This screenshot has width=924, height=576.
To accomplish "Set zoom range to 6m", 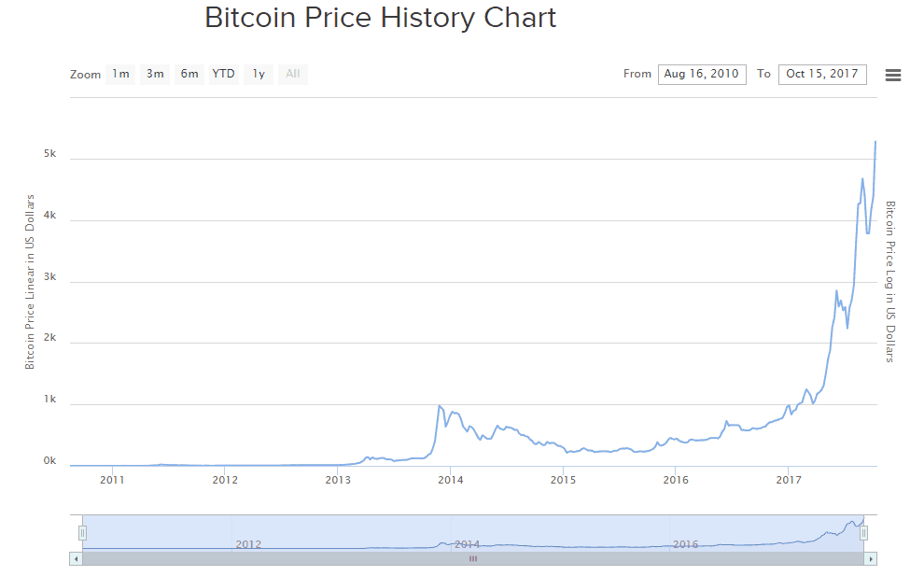I will [189, 75].
